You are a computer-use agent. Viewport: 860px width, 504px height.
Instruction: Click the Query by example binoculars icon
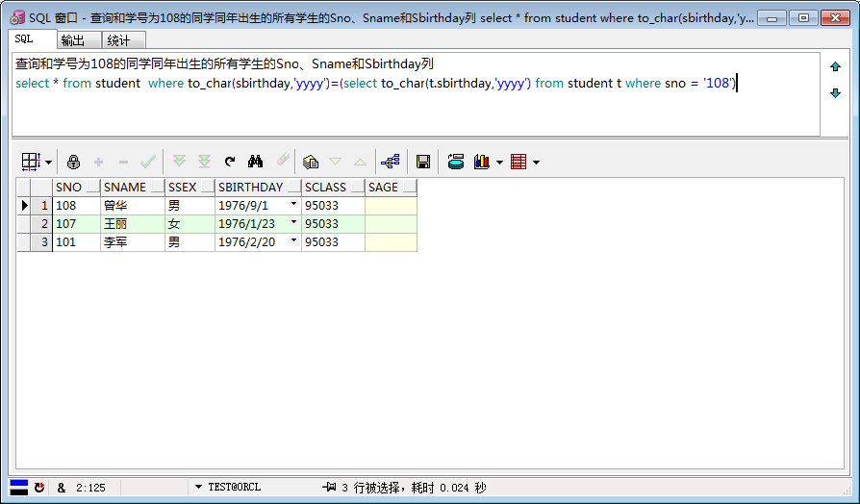(x=255, y=162)
